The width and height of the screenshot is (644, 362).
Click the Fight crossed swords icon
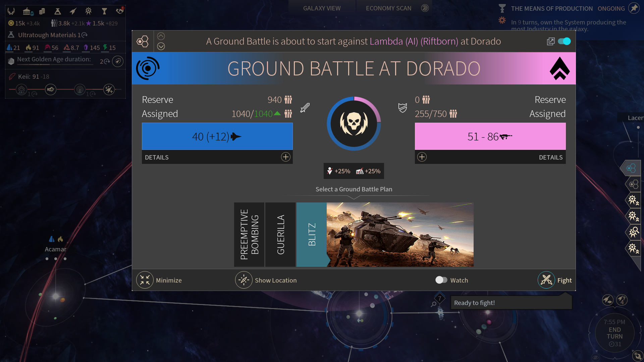pyautogui.click(x=546, y=280)
